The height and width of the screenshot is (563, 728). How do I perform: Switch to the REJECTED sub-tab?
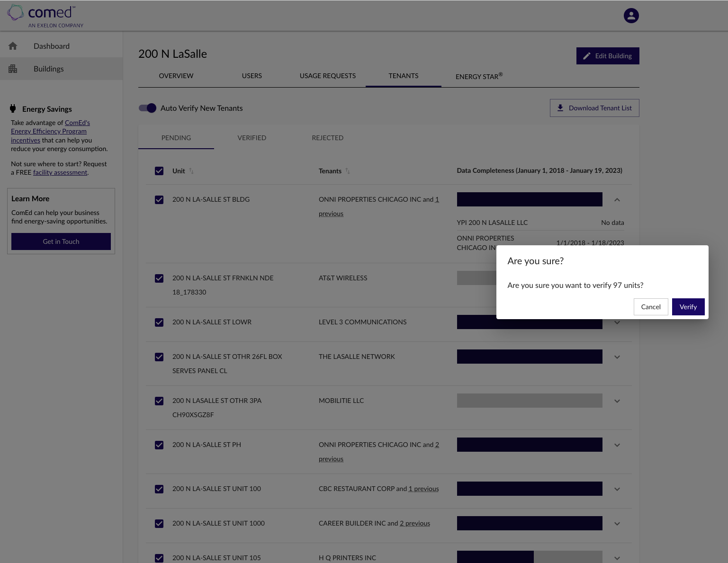click(x=328, y=138)
